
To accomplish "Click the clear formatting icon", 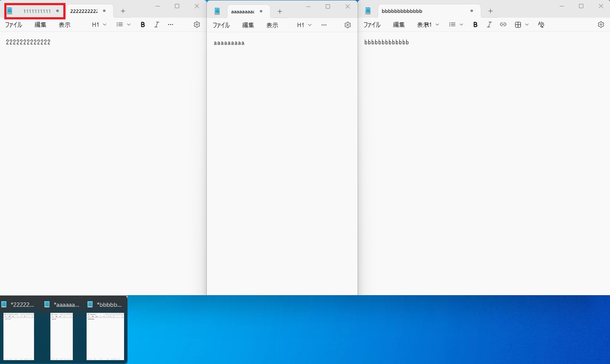I will (x=541, y=25).
